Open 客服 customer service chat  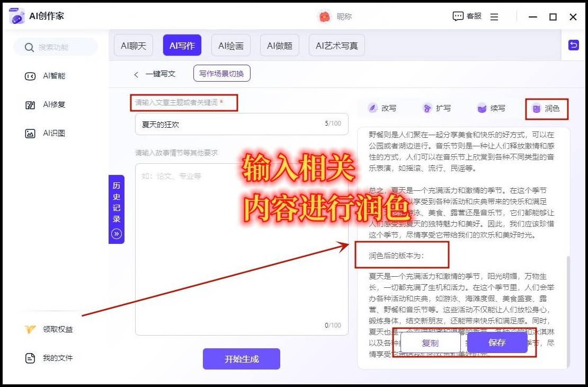tap(466, 16)
